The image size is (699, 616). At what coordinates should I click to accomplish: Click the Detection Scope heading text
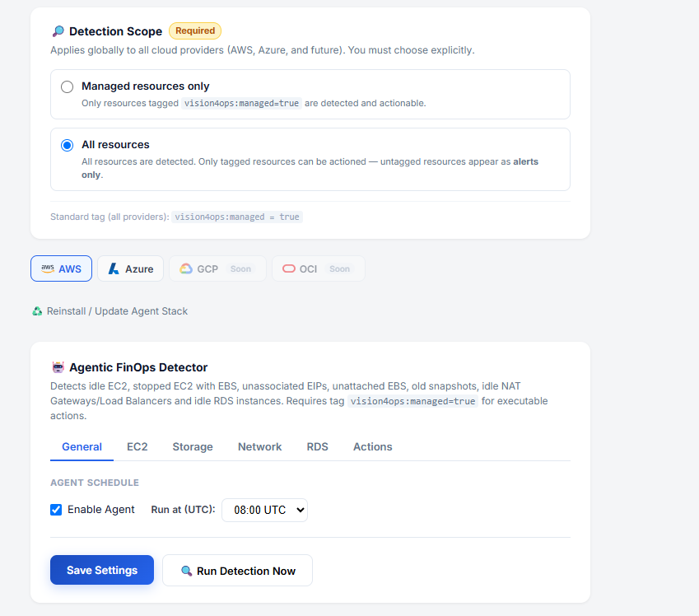(x=116, y=31)
